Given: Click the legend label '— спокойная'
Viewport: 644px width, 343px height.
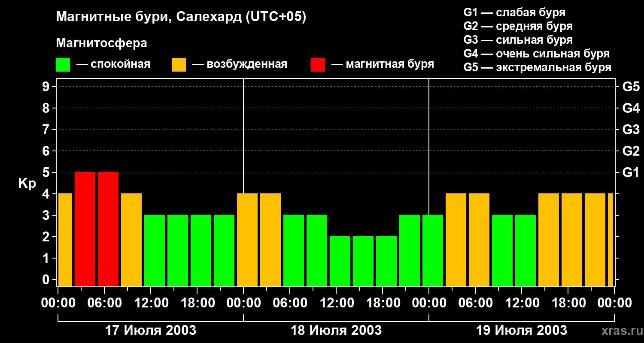Looking at the screenshot, I should coord(113,64).
